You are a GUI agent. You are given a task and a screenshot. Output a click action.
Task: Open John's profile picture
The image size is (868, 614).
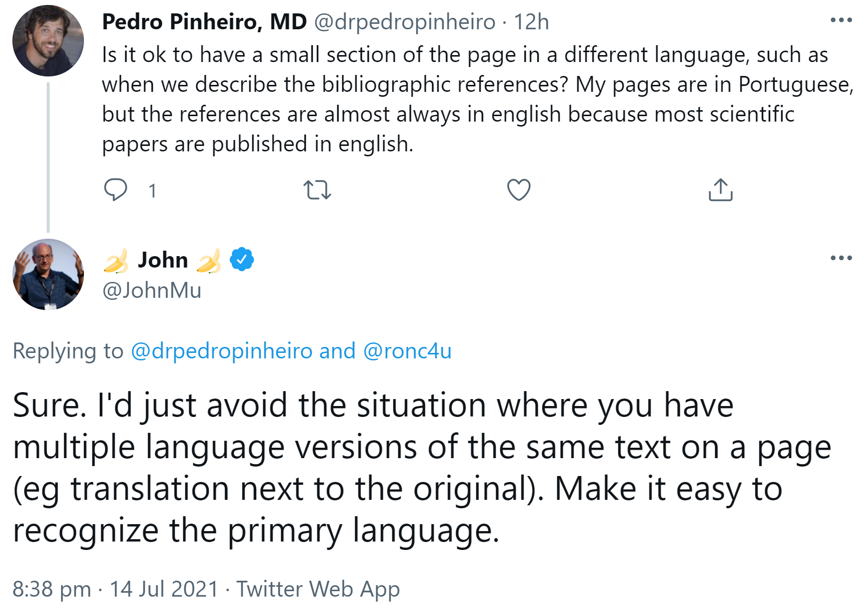[x=48, y=274]
